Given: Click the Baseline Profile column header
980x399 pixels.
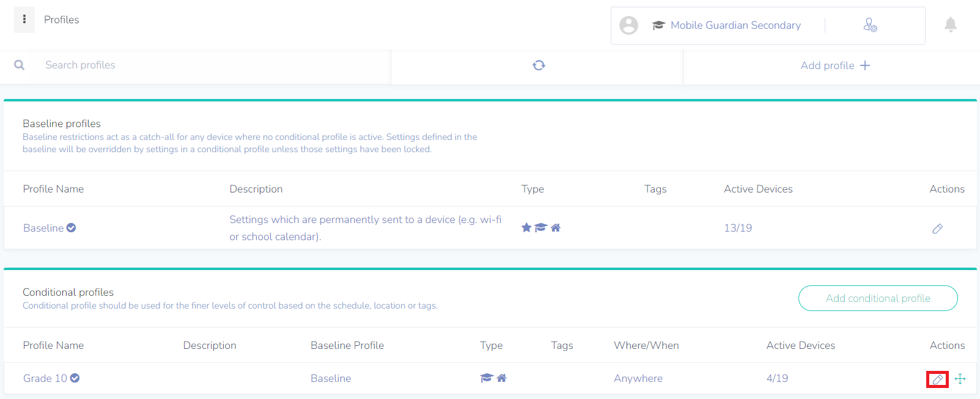Looking at the screenshot, I should pyautogui.click(x=347, y=345).
